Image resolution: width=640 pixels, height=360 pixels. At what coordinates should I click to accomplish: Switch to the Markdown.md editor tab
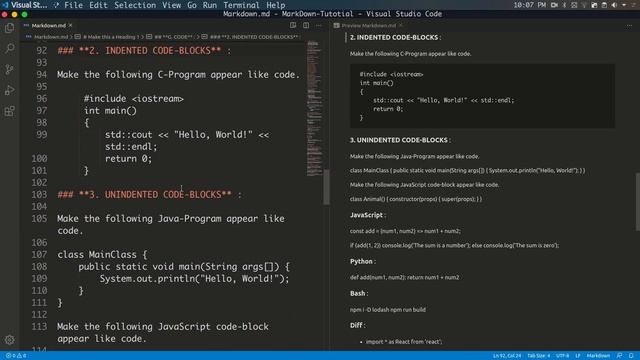[x=48, y=25]
